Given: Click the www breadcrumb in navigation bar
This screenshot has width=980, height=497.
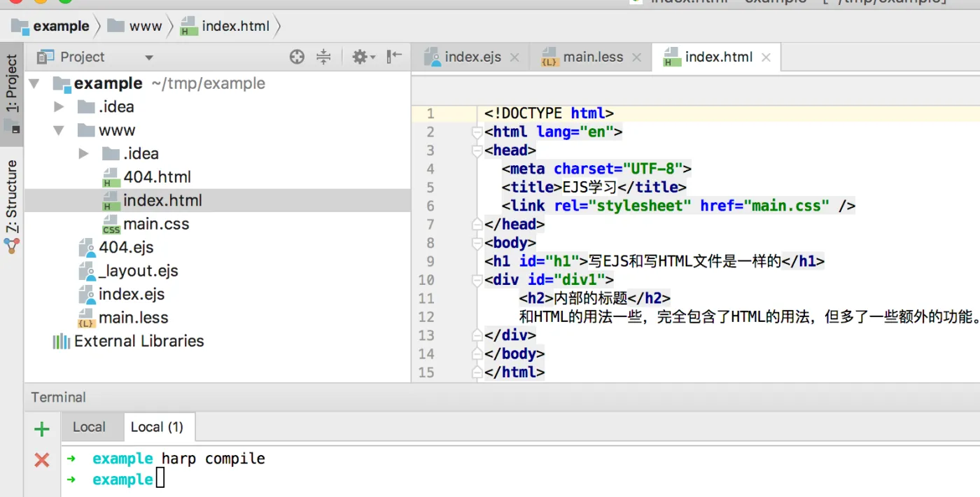Looking at the screenshot, I should pos(145,27).
